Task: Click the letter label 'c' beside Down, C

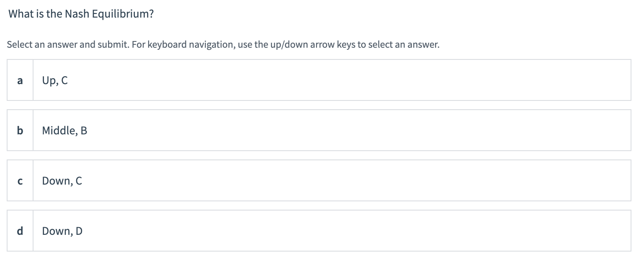Action: (20, 181)
